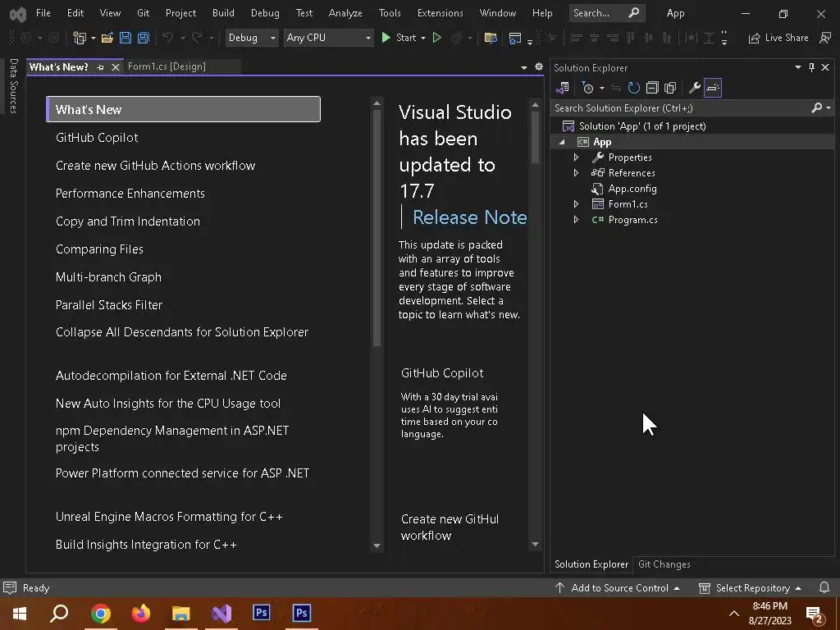Click the Save toolbar icon
Viewport: 840px width, 630px height.
tap(126, 38)
